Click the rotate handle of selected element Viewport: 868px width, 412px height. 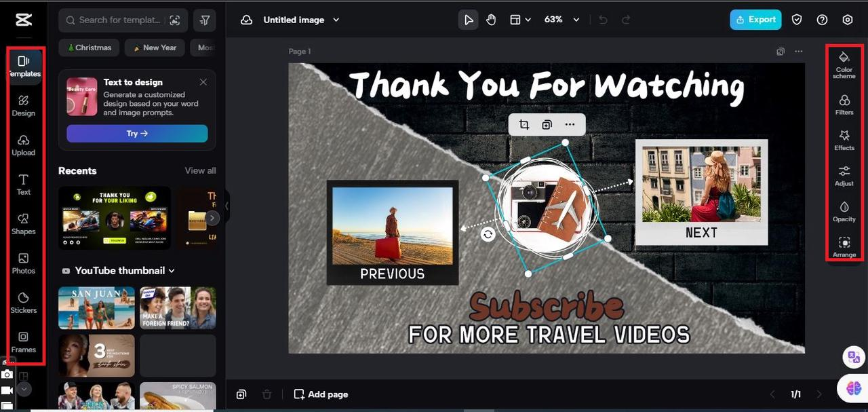pyautogui.click(x=488, y=234)
